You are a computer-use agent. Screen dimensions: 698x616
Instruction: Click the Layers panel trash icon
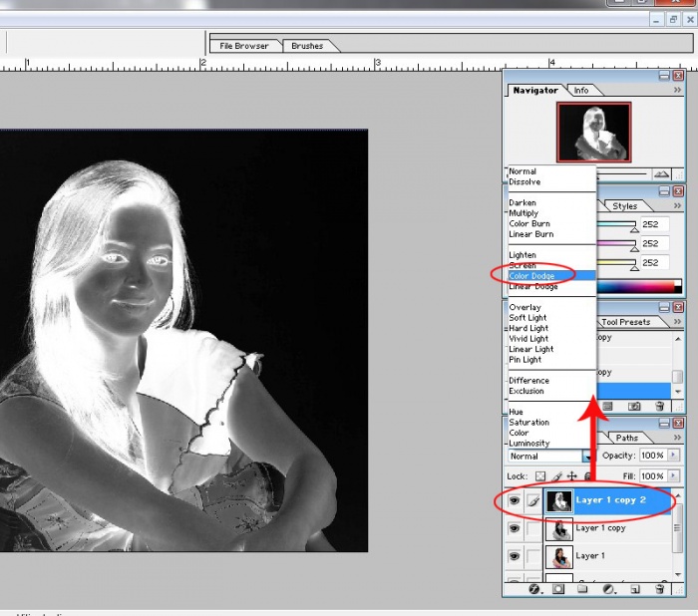[x=659, y=589]
